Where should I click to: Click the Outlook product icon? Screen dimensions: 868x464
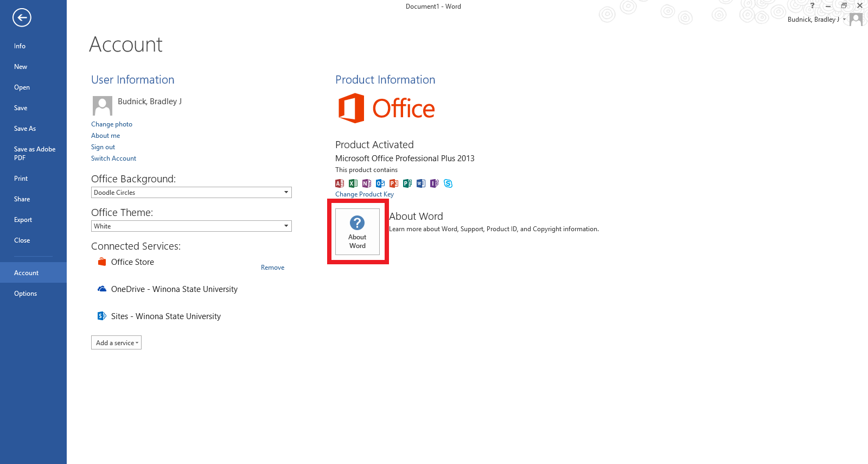pyautogui.click(x=380, y=183)
